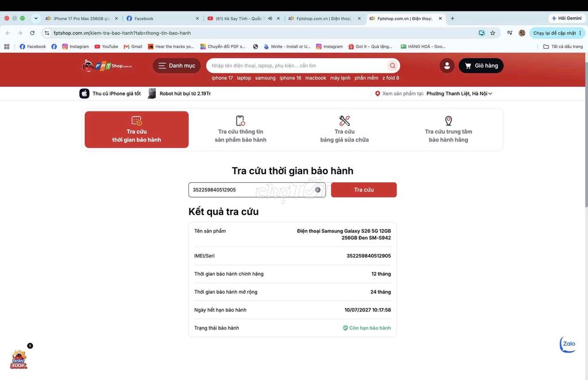The height and width of the screenshot is (380, 588).
Task: Click the install app icon in address bar
Action: coord(482,33)
